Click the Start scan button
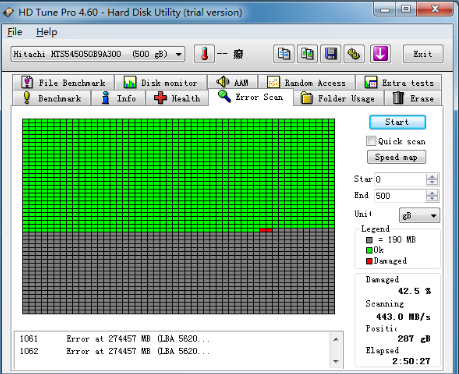The image size is (459, 374). pos(397,122)
